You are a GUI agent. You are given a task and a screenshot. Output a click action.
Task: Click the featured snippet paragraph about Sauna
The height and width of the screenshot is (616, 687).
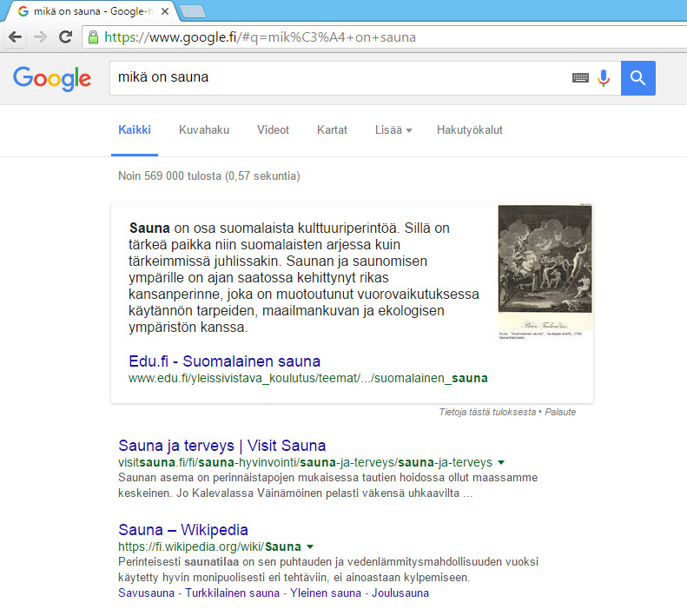coord(304,277)
